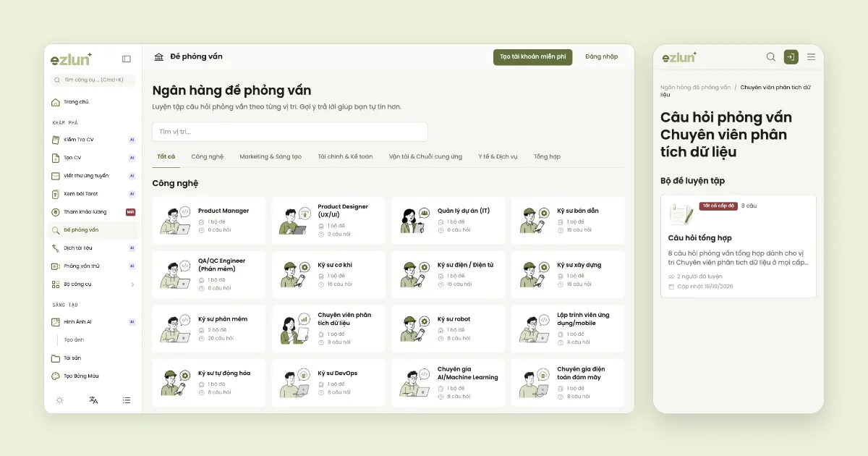
Task: Click the list icon in sidebar footer
Action: pyautogui.click(x=127, y=400)
